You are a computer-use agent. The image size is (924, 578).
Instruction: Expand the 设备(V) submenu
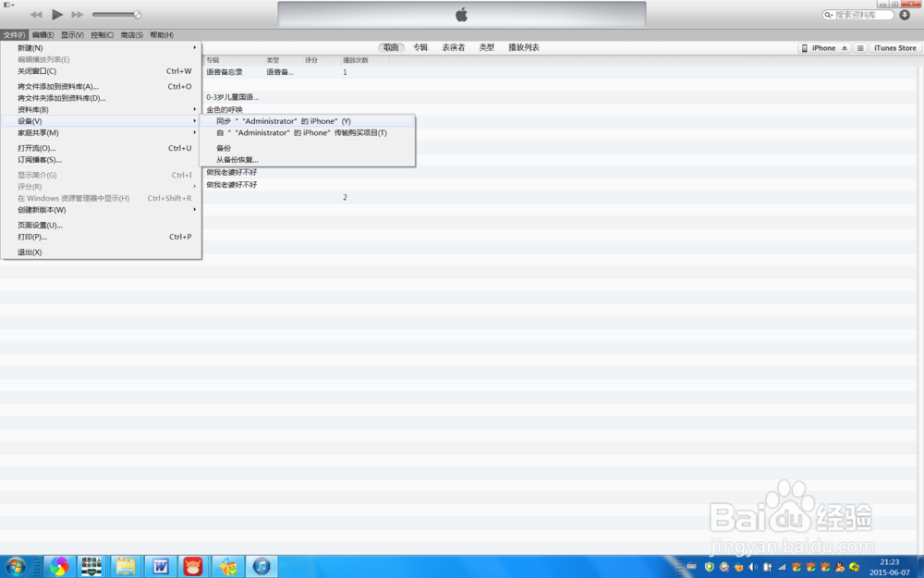click(102, 121)
